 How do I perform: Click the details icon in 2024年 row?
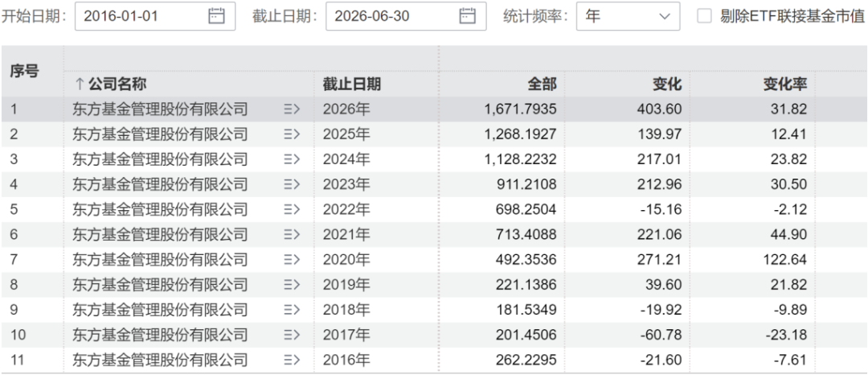[x=291, y=159]
